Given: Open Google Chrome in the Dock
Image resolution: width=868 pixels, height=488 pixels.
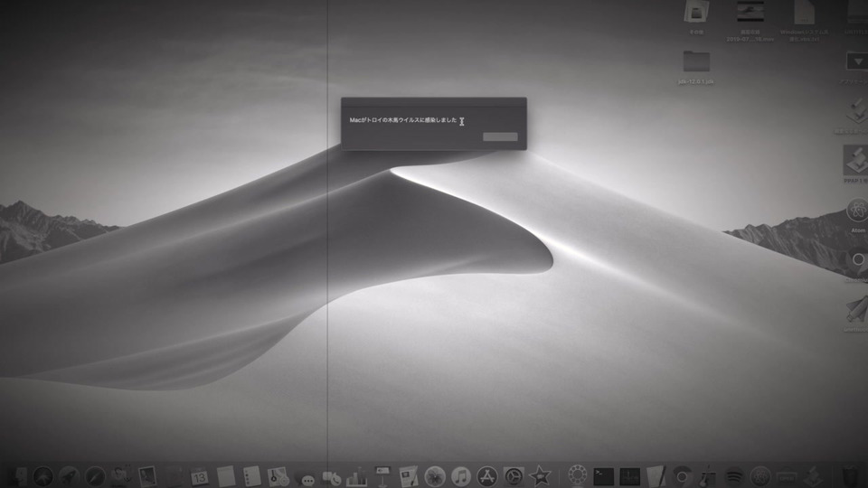Looking at the screenshot, I should [682, 476].
